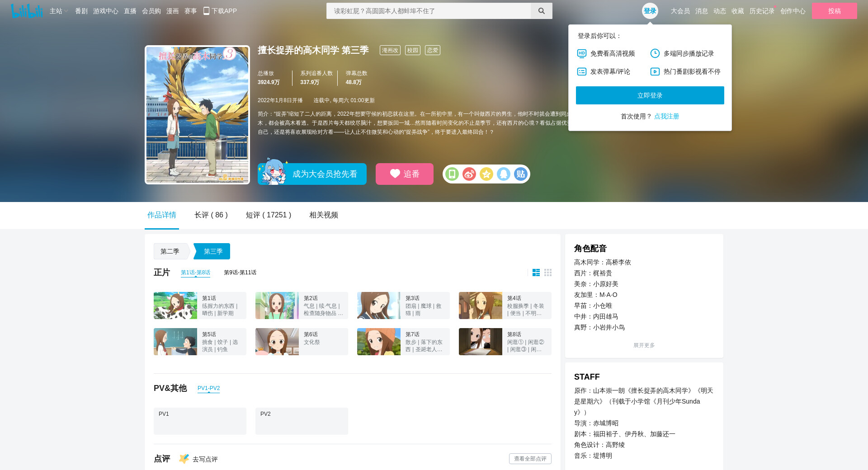This screenshot has width=868, height=470.
Task: Expand the 主站 dropdown menu
Action: 58,11
